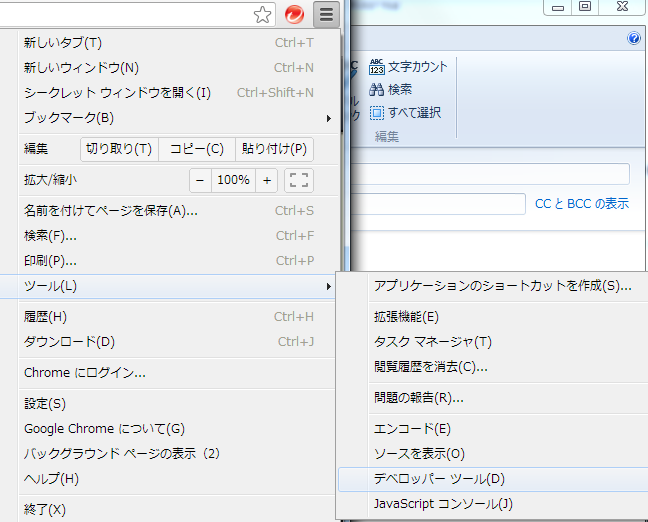Expand the ブックマーク(B) submenu
Viewport: 648px width, 522px height.
(178, 118)
